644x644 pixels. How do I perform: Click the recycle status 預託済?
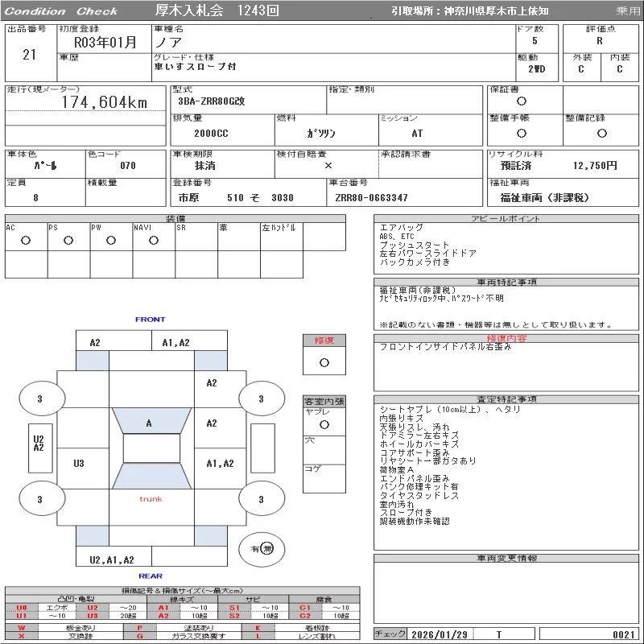[516, 166]
